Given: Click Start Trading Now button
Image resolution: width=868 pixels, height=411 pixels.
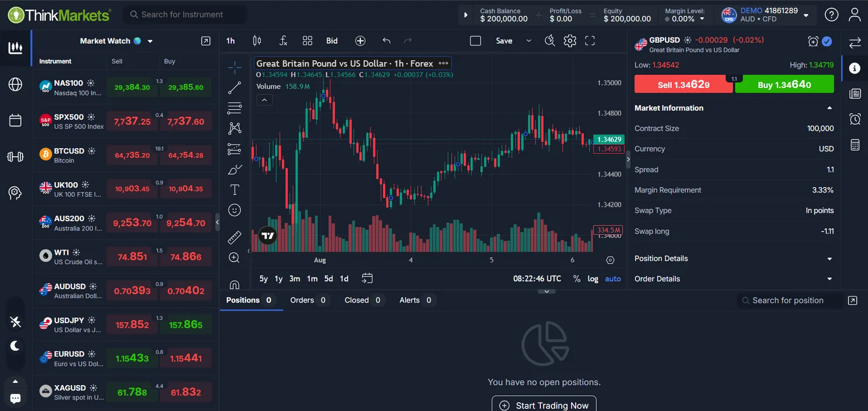Looking at the screenshot, I should [544, 404].
